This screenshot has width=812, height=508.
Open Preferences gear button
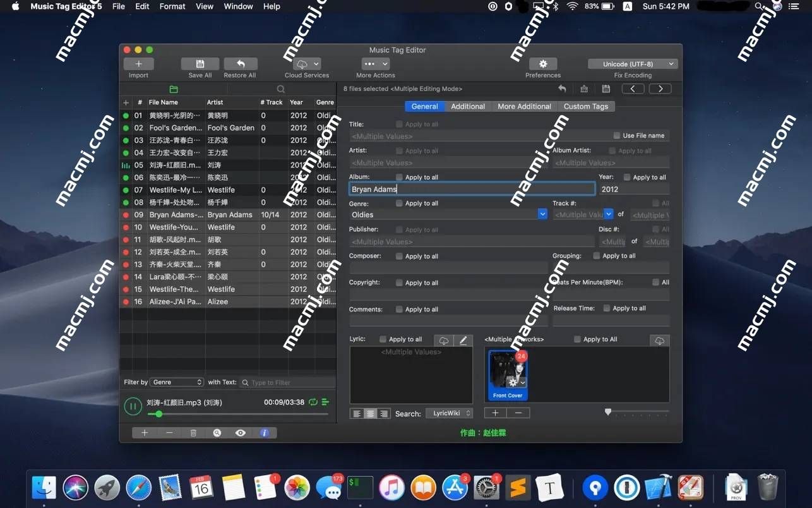(543, 64)
